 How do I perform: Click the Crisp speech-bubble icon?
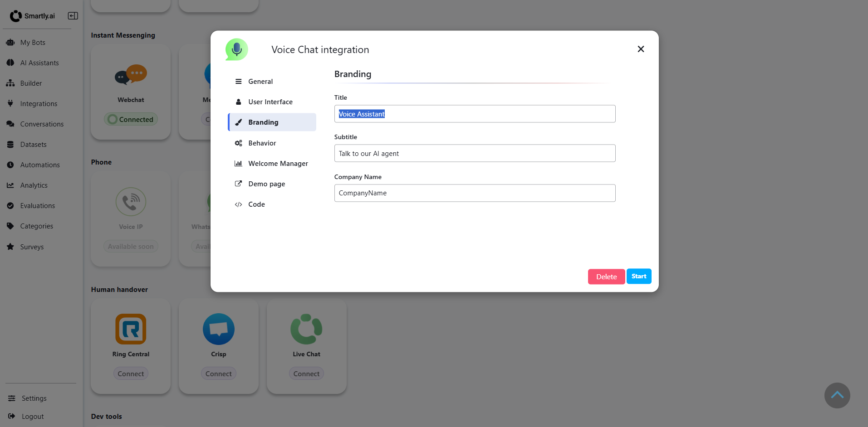pos(218,329)
